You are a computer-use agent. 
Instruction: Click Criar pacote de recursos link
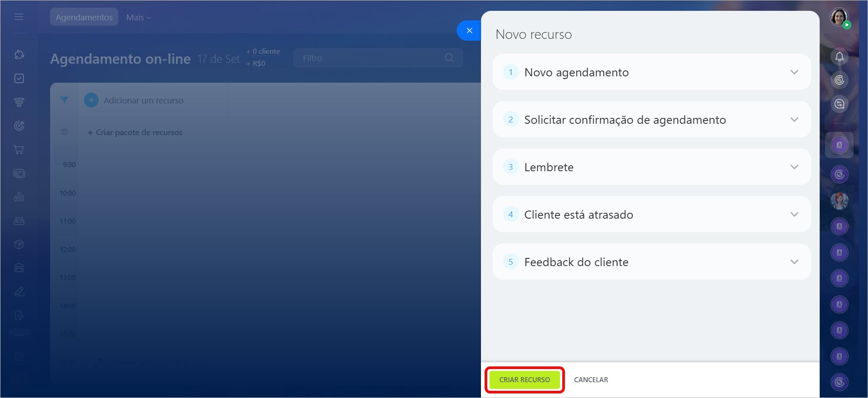(x=135, y=132)
